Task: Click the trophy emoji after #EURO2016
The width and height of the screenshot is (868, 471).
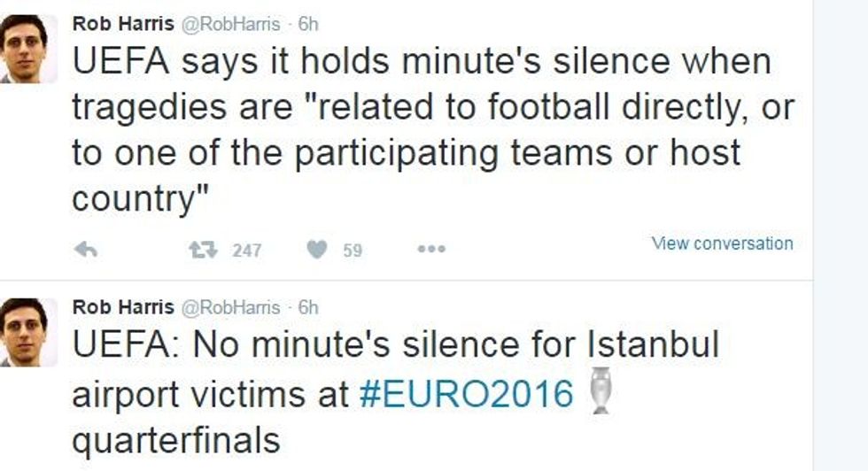Action: pyautogui.click(x=601, y=390)
